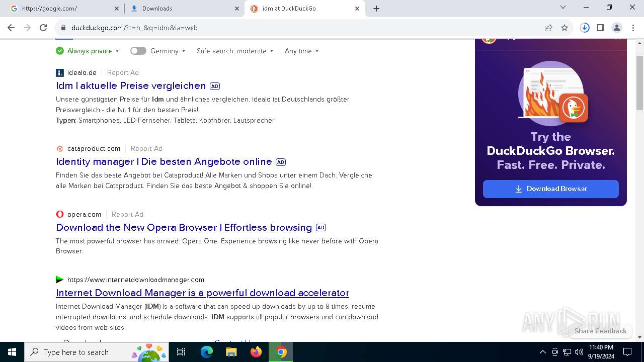Go back to the previous page

pos(11,28)
